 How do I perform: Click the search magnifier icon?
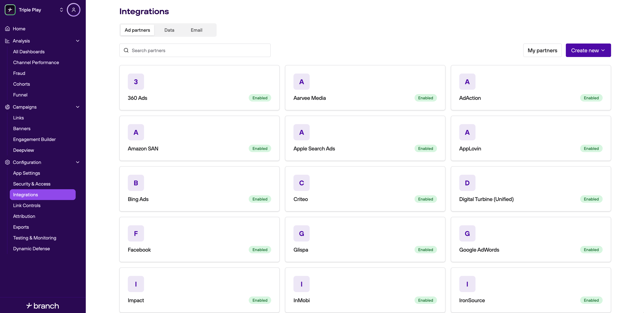(x=126, y=50)
